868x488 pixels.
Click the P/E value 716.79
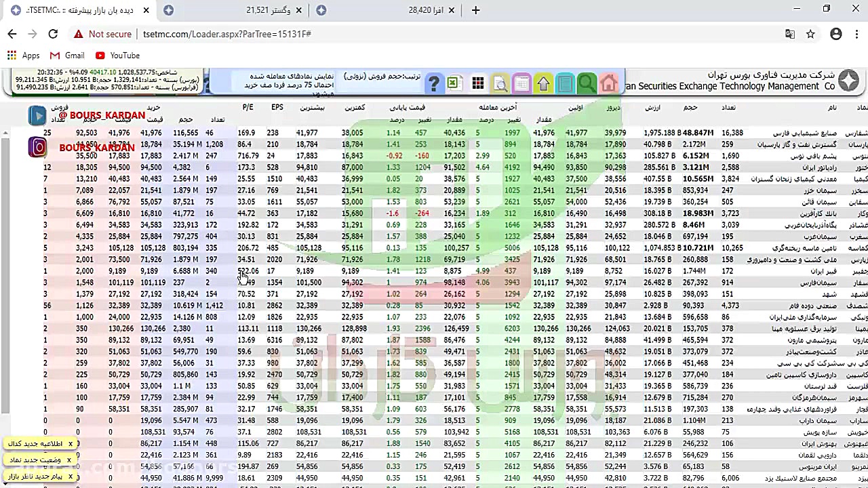click(248, 156)
